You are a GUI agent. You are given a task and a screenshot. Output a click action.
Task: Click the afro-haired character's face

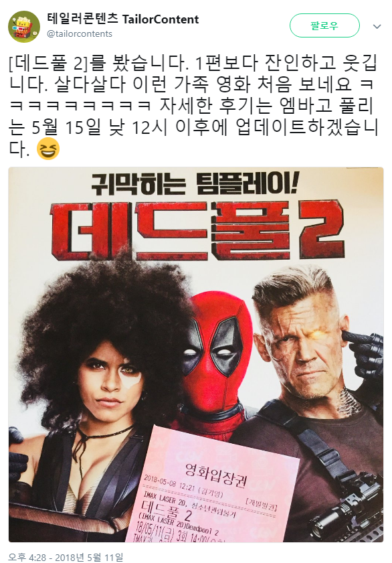pyautogui.click(x=110, y=380)
